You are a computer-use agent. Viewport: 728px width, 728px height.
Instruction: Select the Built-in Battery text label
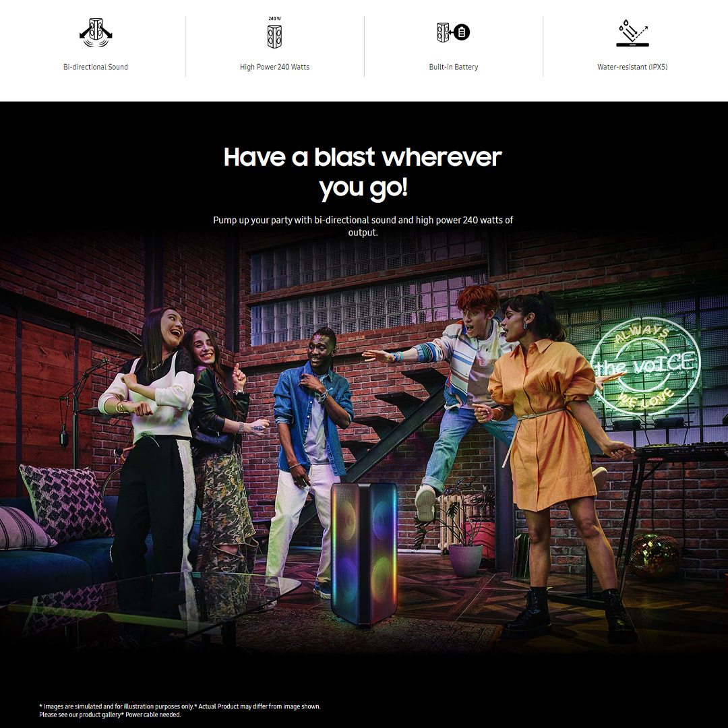pos(453,67)
